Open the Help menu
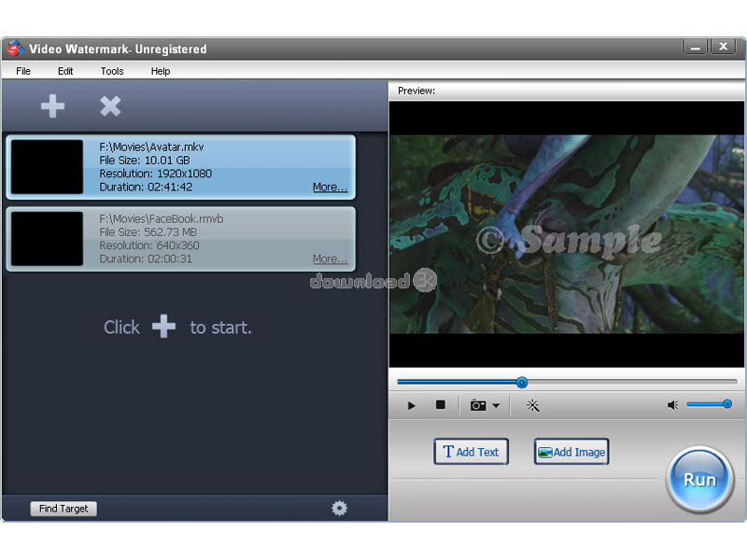This screenshot has height=560, width=747. (x=161, y=71)
